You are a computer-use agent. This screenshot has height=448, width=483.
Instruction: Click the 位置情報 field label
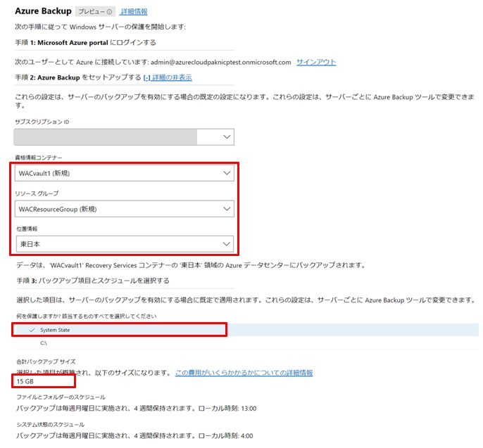coord(27,229)
